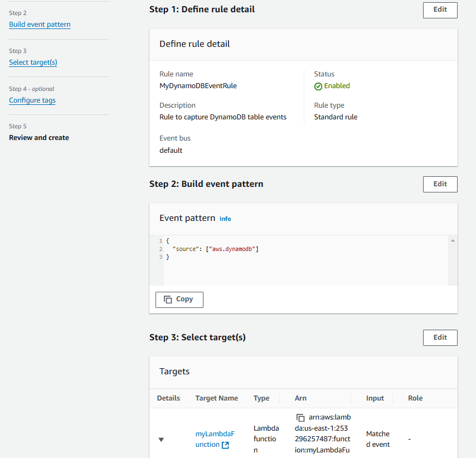Edit Step 2 event pattern
Image resolution: width=476 pixels, height=458 pixels.
coord(440,184)
